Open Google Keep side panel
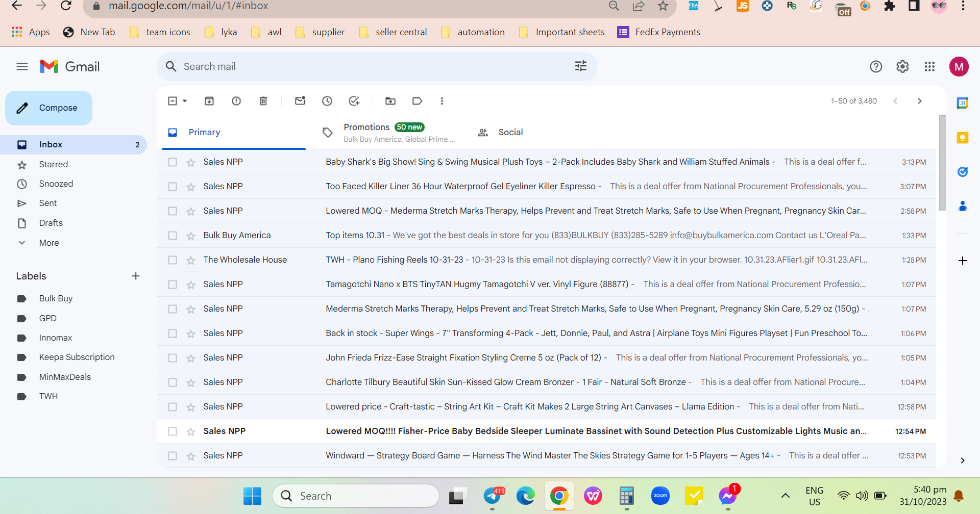This screenshot has width=980, height=514. (963, 138)
